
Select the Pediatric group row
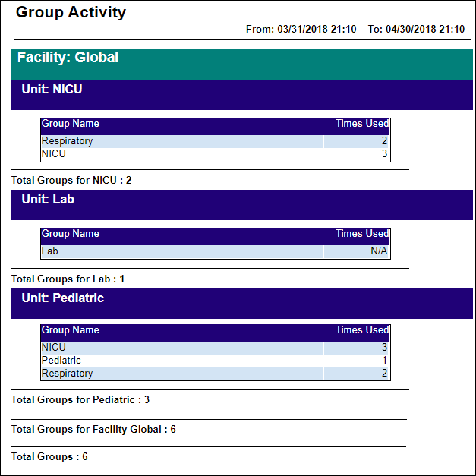[x=216, y=361]
